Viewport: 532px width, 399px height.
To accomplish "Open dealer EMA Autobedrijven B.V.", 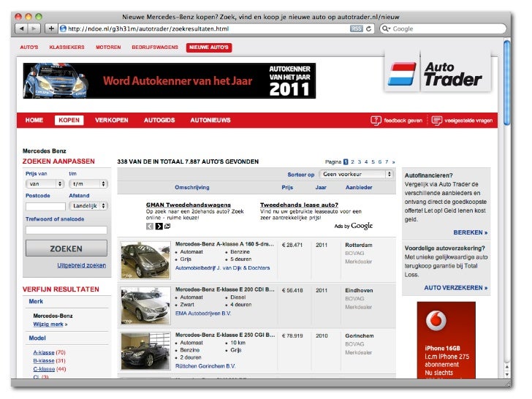I will pos(203,313).
